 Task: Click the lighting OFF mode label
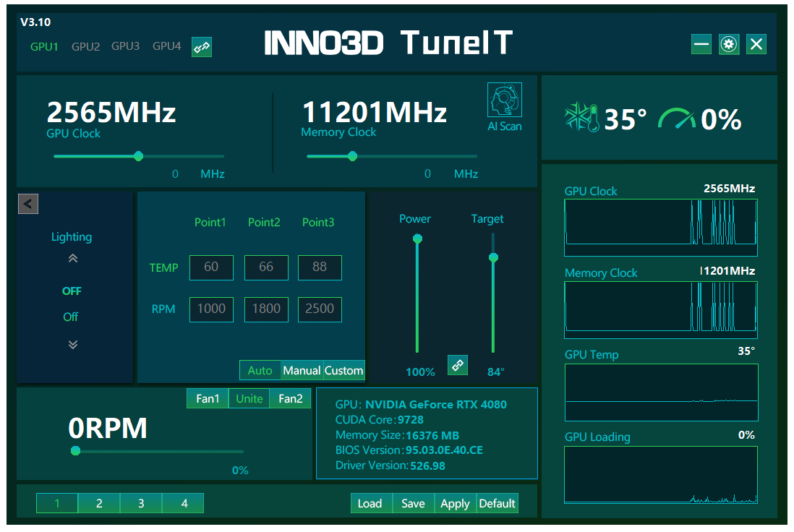72,291
